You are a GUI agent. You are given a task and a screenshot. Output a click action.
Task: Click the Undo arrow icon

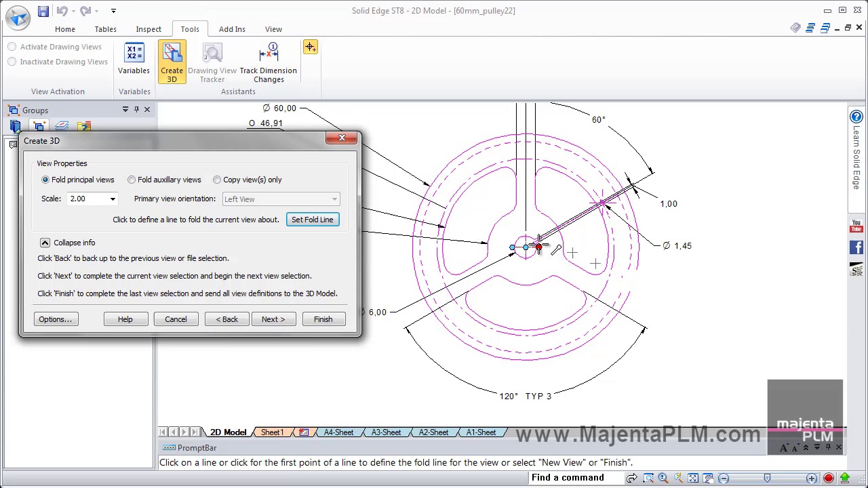click(x=62, y=11)
